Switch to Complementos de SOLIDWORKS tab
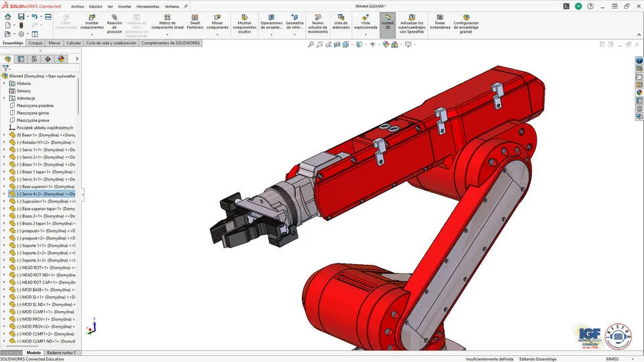Screen dimensions: 644x362 (x=170, y=43)
